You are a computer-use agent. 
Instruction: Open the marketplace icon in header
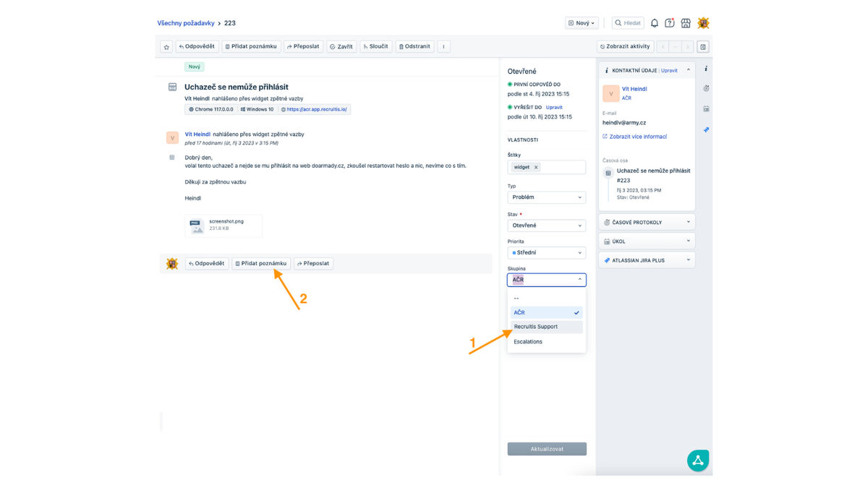(x=686, y=23)
